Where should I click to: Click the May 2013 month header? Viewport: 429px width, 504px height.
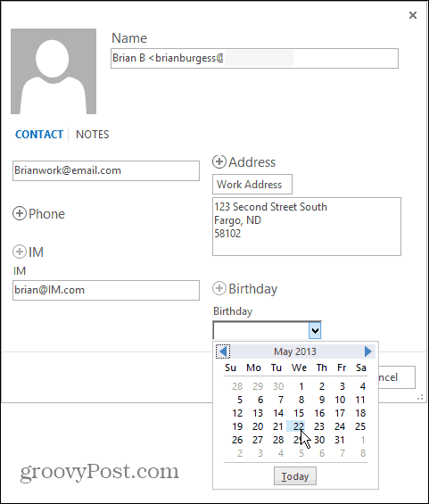click(x=295, y=351)
